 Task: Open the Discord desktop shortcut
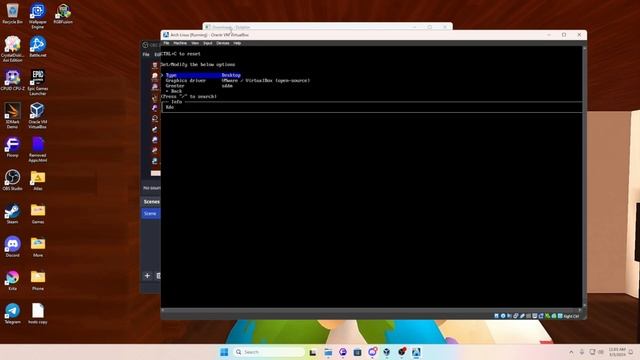(12, 247)
